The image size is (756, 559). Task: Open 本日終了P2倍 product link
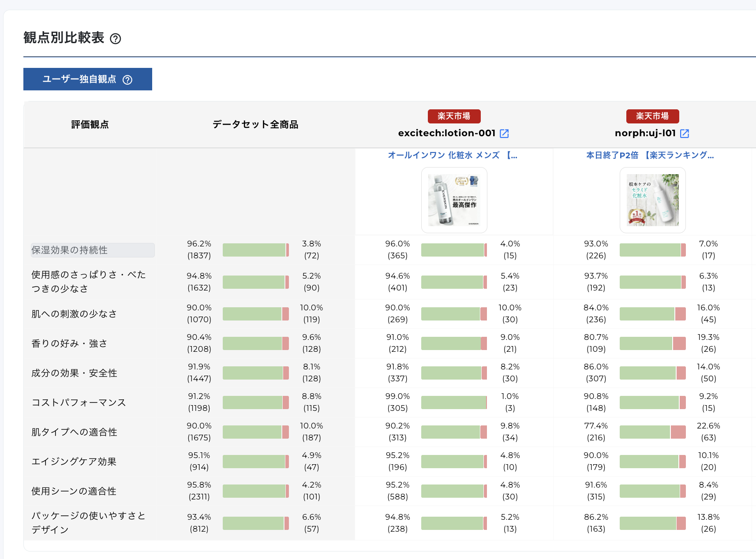(x=650, y=155)
